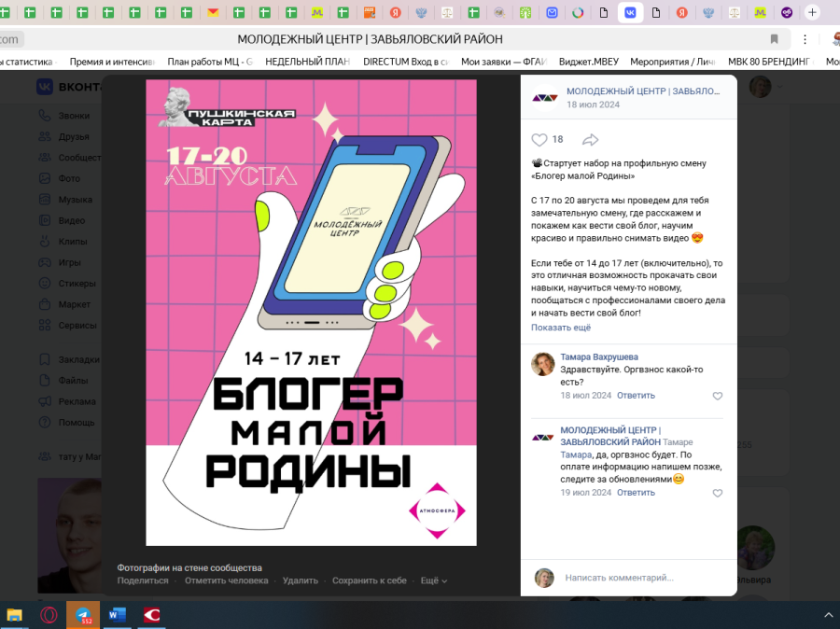Switch to the purple circle browser tab
The height and width of the screenshot is (629, 840).
(787, 12)
